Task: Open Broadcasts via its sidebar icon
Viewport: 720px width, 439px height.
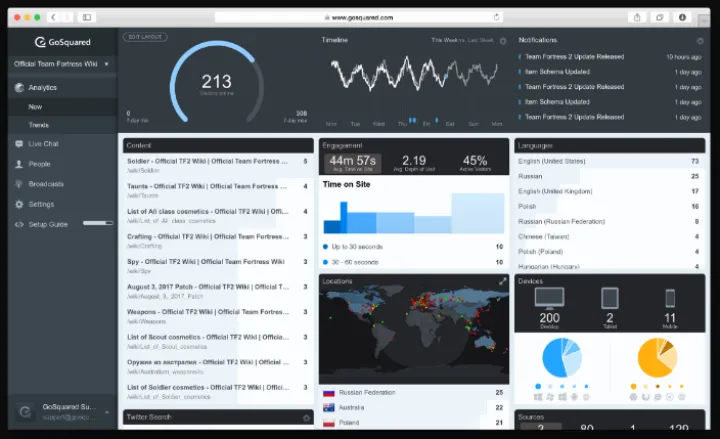Action: coord(19,184)
